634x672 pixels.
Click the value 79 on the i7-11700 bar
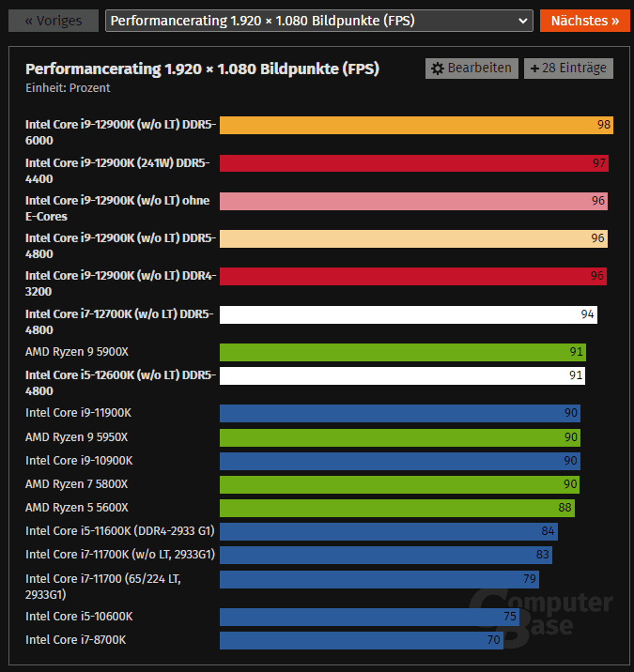tap(530, 579)
